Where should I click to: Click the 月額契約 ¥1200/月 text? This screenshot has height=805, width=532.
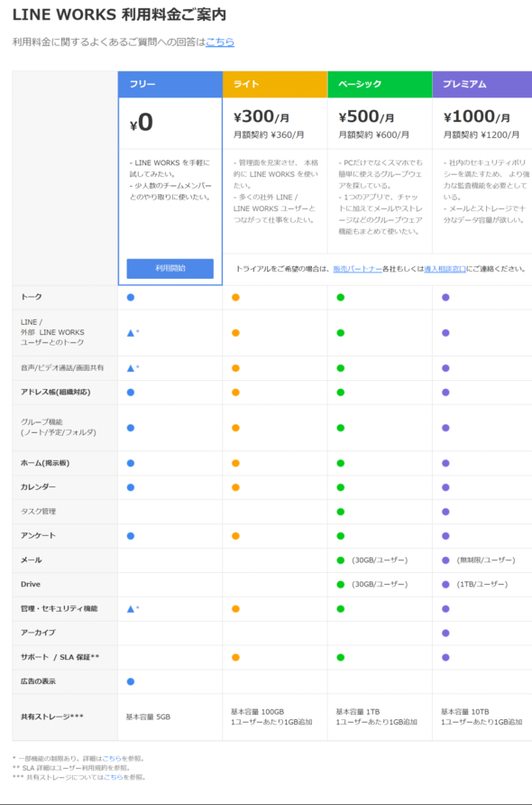click(482, 135)
